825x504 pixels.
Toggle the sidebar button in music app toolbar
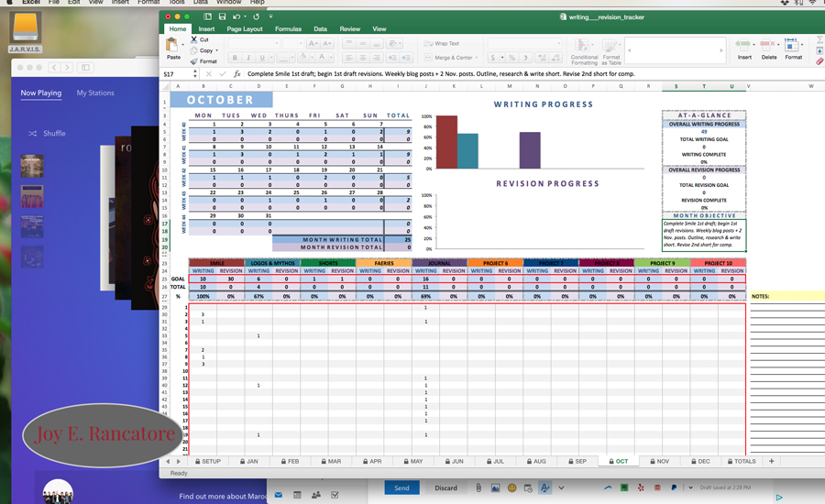point(85,67)
